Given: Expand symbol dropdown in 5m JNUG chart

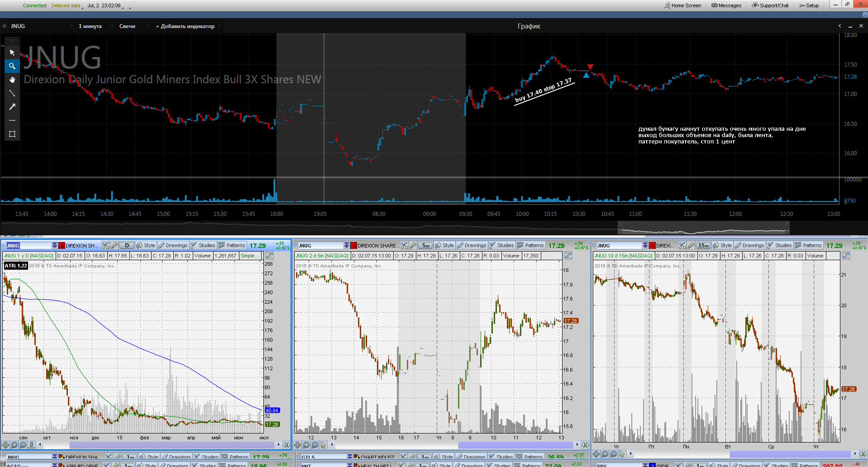Looking at the screenshot, I should [346, 245].
